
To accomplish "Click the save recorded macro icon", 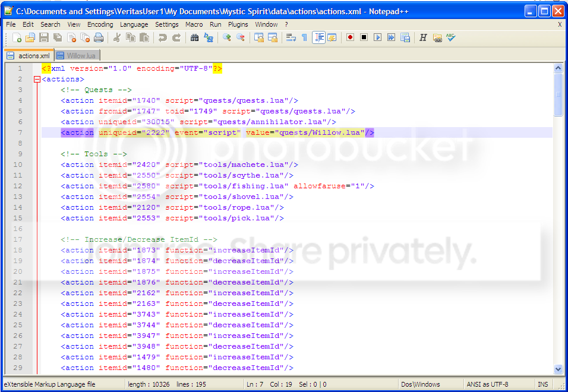I will [405, 37].
